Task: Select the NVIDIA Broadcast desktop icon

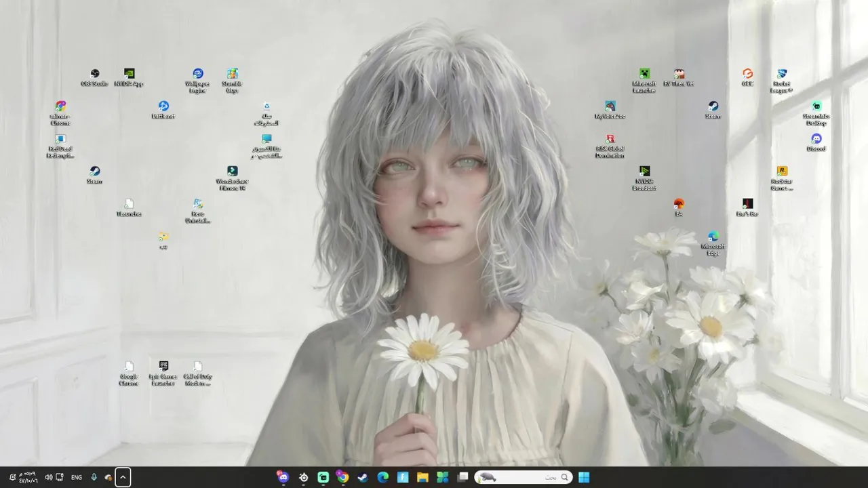Action: (x=644, y=178)
